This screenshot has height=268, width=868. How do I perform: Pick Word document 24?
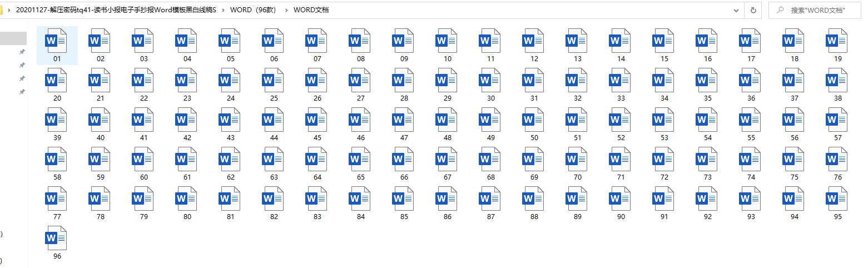click(230, 80)
